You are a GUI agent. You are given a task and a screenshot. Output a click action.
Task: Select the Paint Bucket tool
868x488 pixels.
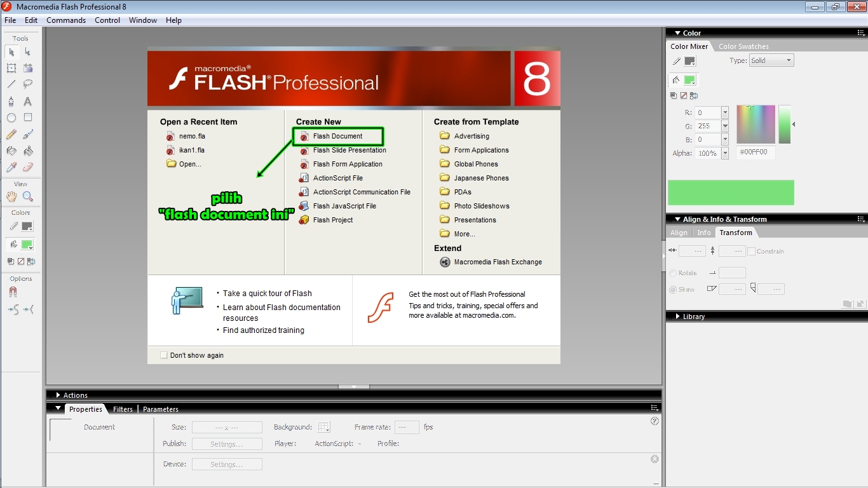point(28,151)
